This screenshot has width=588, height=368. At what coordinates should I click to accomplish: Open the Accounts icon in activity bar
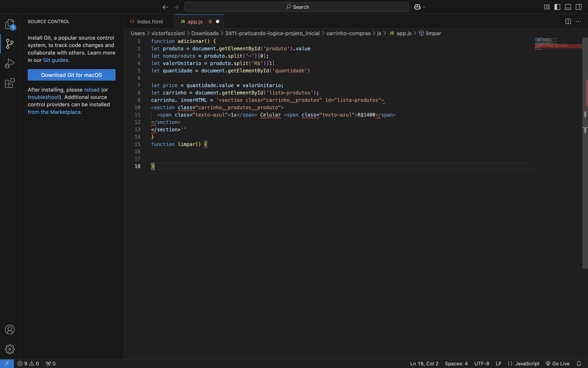click(10, 330)
